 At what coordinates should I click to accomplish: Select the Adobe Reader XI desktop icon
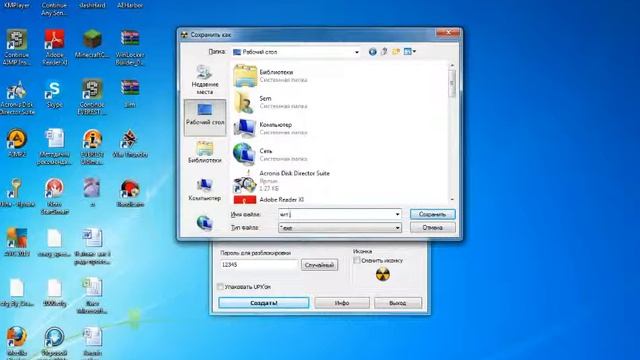click(54, 47)
